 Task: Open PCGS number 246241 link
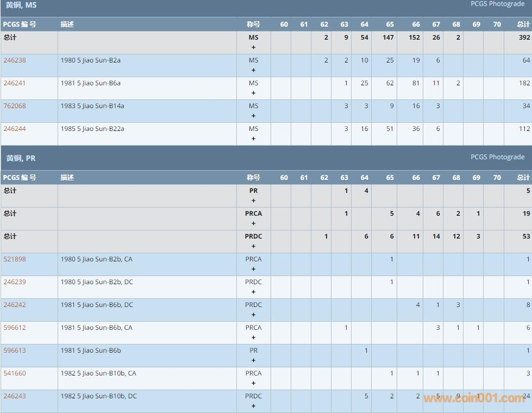point(15,83)
